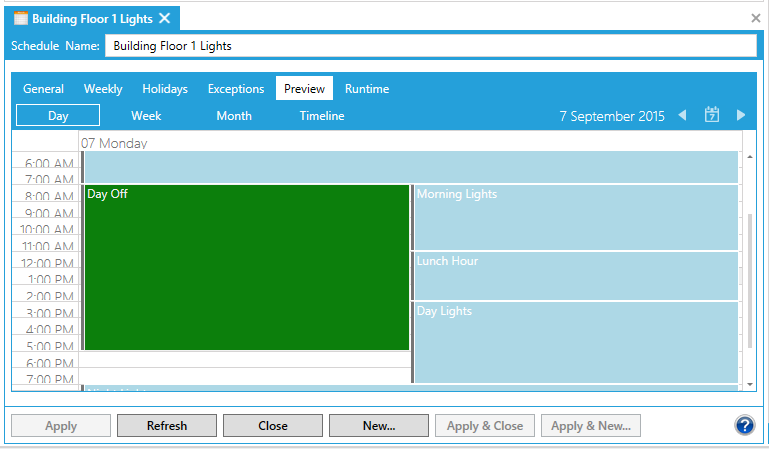
Task: Click in the Schedule Name field
Action: 430,46
